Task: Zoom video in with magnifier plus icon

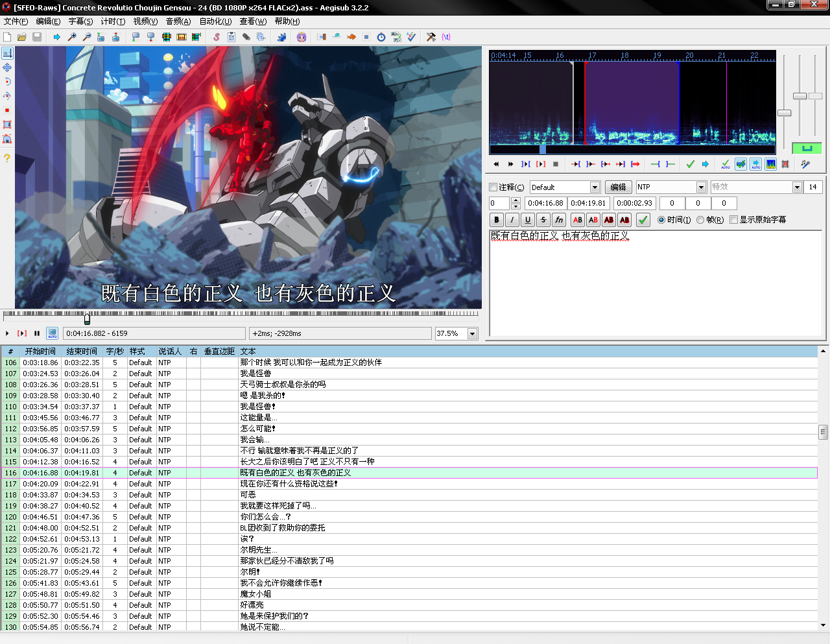Action: point(72,37)
